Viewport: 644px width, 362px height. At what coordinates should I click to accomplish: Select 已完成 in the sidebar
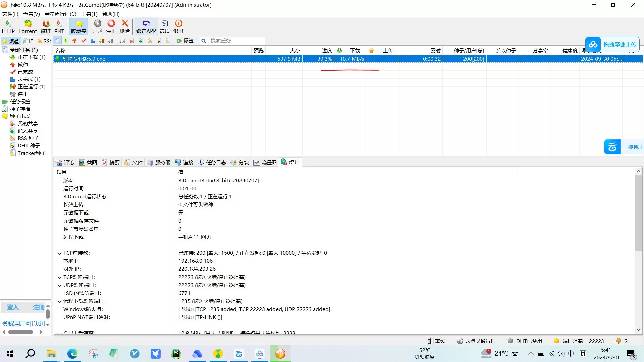[x=25, y=72]
